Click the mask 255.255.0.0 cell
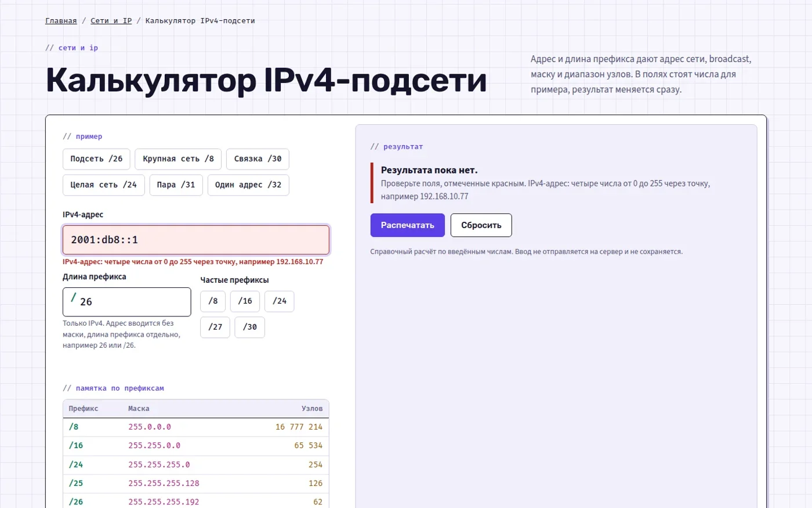 point(154,446)
